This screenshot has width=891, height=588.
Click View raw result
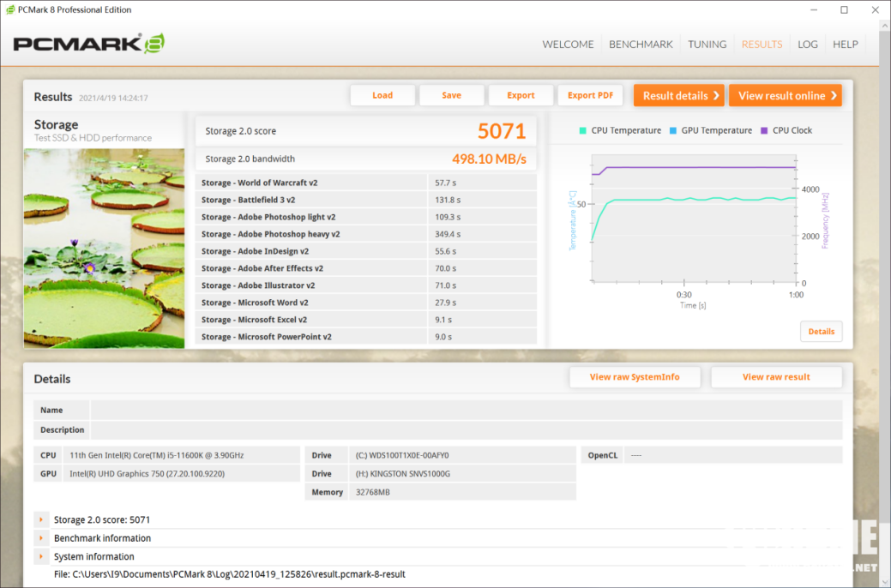(776, 376)
